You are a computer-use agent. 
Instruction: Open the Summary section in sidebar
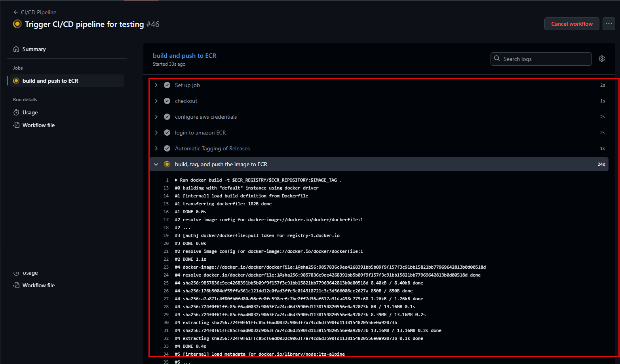pos(34,49)
